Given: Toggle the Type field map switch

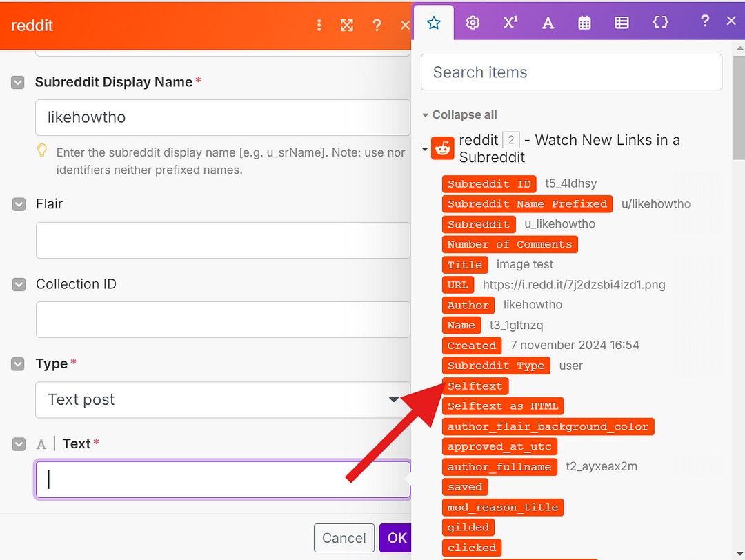Looking at the screenshot, I should coord(17,364).
